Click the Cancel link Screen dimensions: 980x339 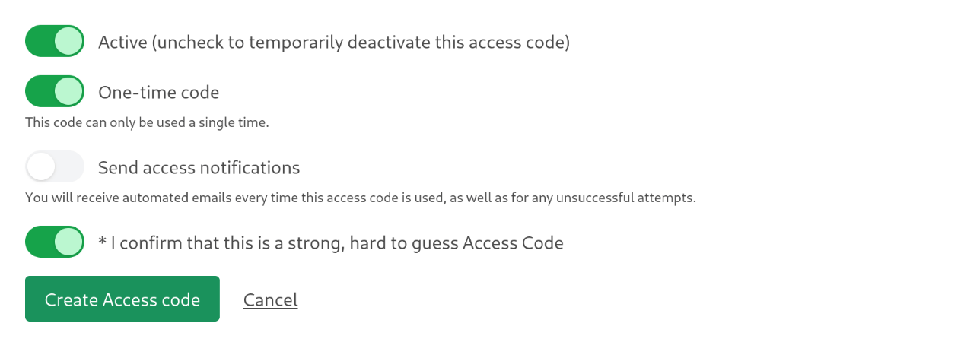(x=270, y=299)
